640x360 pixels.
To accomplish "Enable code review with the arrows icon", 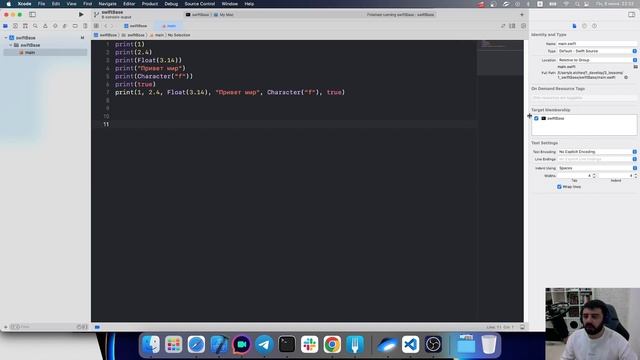I will [x=503, y=26].
